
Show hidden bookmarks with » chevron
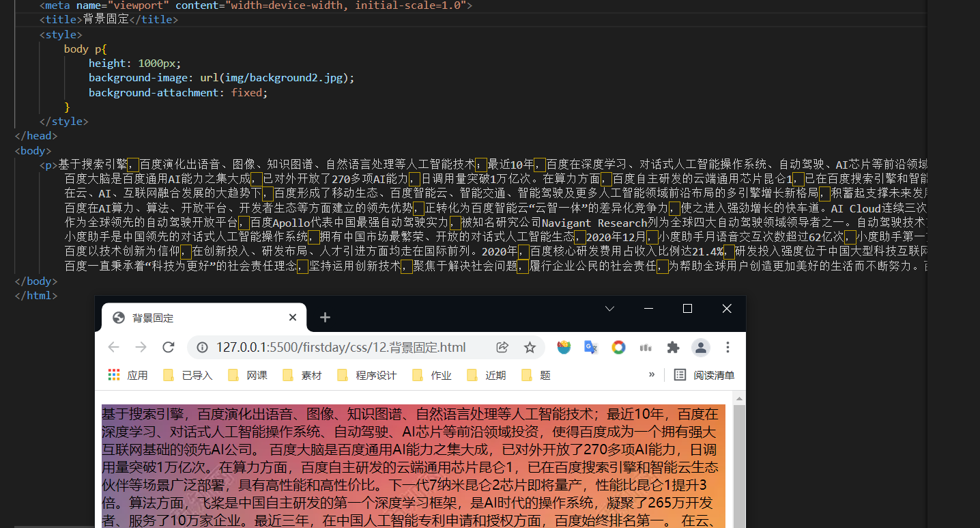[652, 374]
